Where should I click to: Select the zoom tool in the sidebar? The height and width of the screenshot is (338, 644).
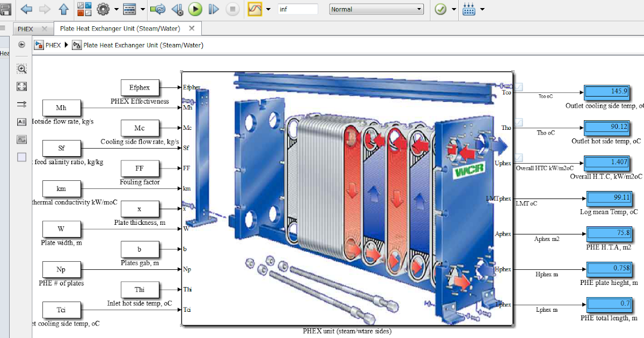(x=21, y=69)
